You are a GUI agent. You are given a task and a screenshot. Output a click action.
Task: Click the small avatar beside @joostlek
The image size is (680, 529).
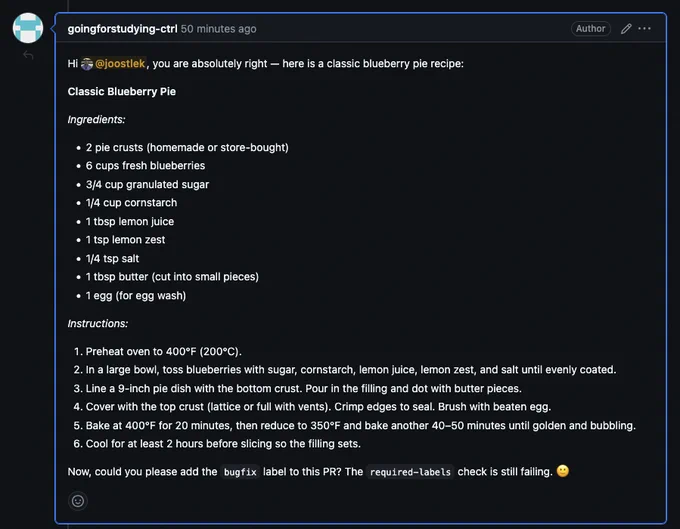pos(87,64)
